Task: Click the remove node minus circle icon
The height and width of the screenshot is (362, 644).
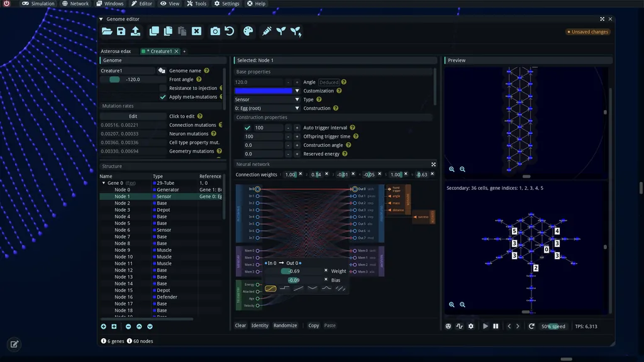Action: tap(128, 326)
